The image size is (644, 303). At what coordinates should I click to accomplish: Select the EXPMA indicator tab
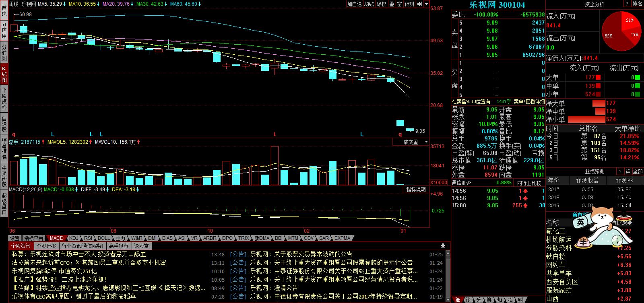(342, 238)
